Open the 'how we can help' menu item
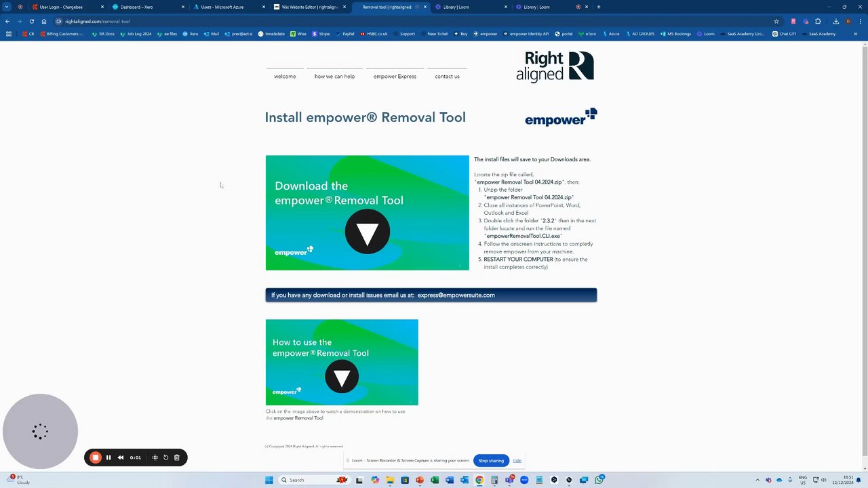868x488 pixels. click(x=334, y=77)
